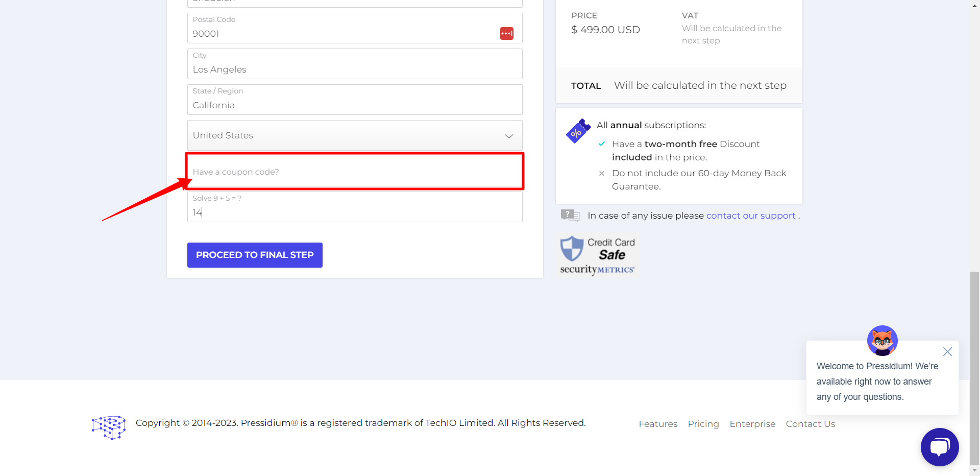This screenshot has height=476, width=980.
Task: Open the Enterprise footer link
Action: (752, 423)
